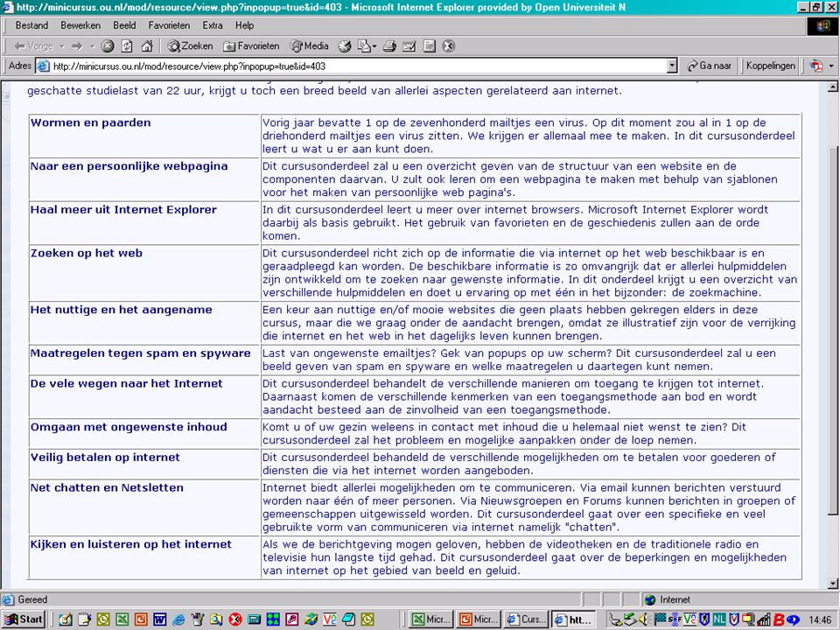Click the speaker volume tray icon

pyautogui.click(x=645, y=619)
